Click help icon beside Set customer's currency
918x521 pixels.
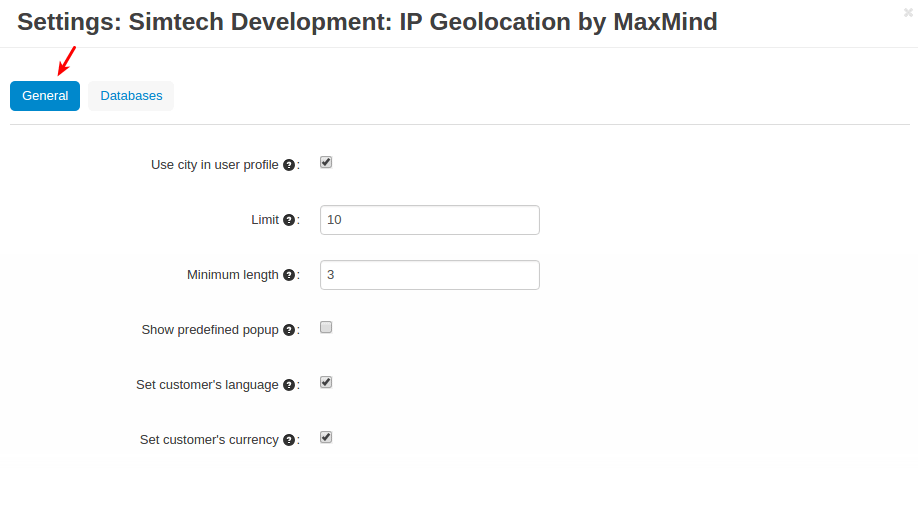pyautogui.click(x=289, y=440)
